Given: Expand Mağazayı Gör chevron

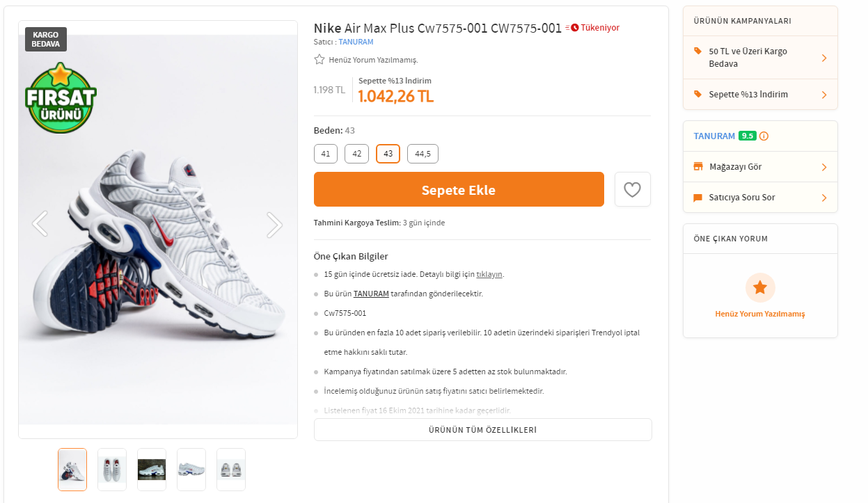Looking at the screenshot, I should [x=824, y=167].
